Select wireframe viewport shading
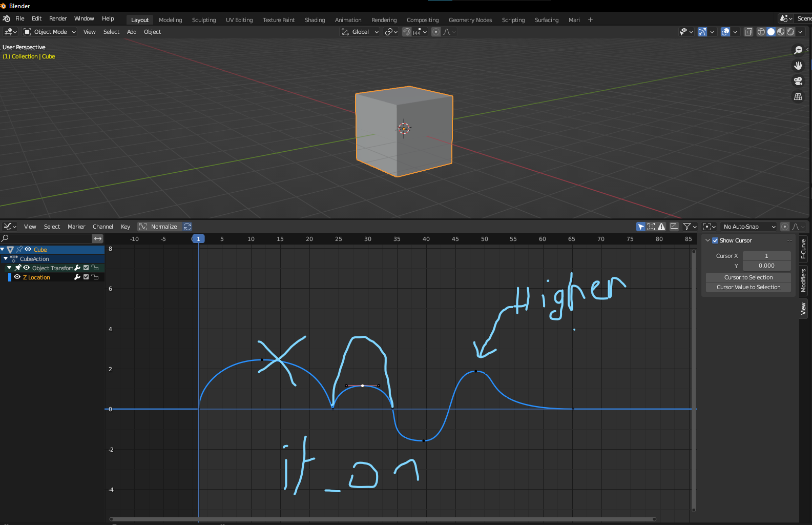This screenshot has width=812, height=525. 761,32
